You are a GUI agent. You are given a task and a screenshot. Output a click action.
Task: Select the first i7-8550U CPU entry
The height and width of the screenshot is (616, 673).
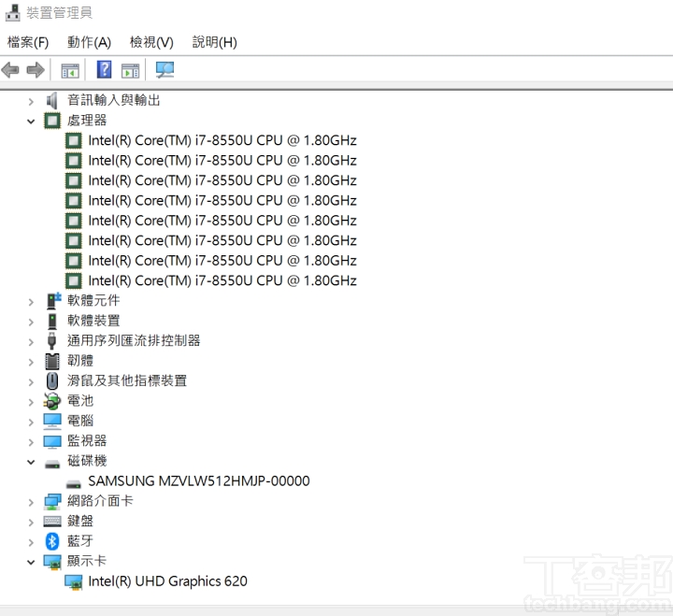(x=222, y=140)
